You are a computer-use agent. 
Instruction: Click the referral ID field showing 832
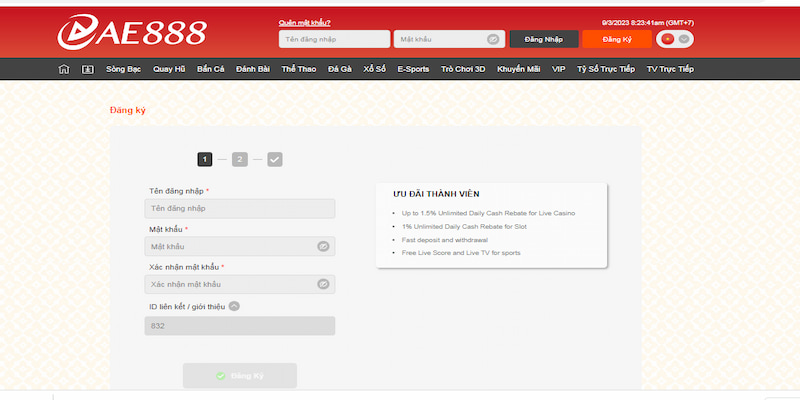click(x=240, y=326)
